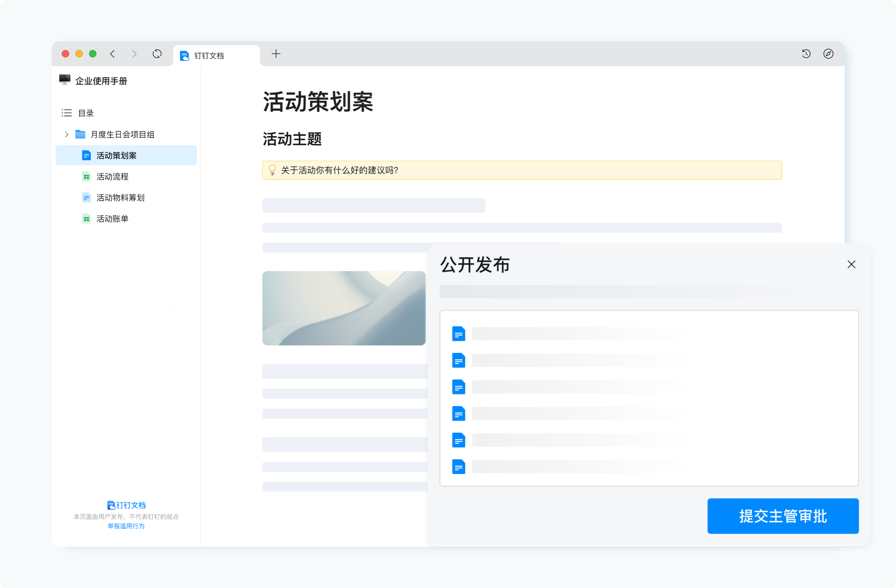Click the 活动账单 spreadsheet icon
Screen dimensions: 896x588
point(86,218)
